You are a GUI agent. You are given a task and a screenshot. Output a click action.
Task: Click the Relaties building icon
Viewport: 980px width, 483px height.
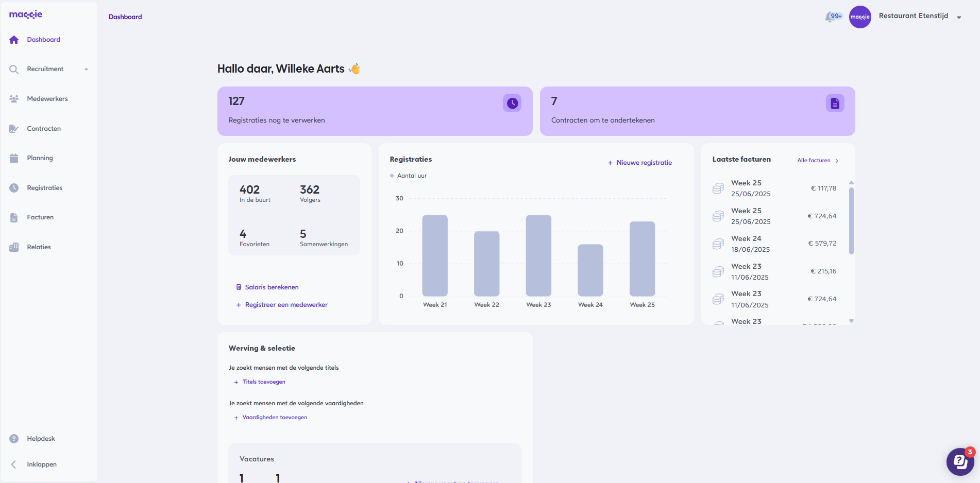(14, 247)
